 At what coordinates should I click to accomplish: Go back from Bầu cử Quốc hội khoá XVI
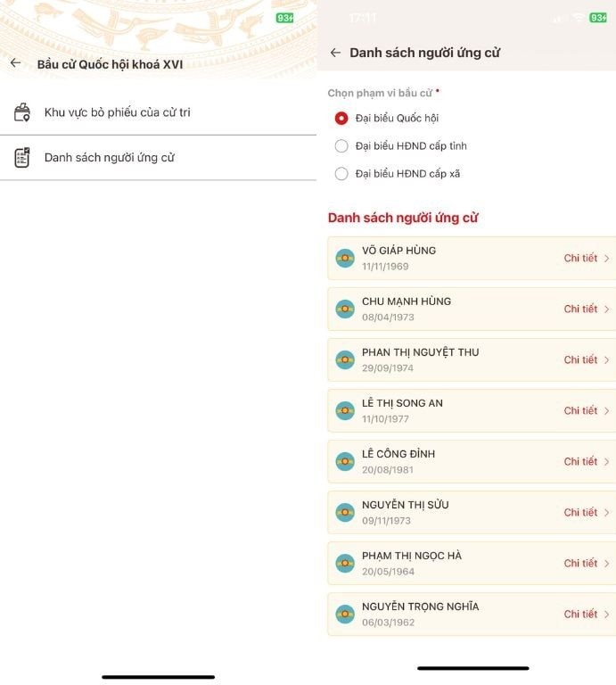tap(15, 63)
